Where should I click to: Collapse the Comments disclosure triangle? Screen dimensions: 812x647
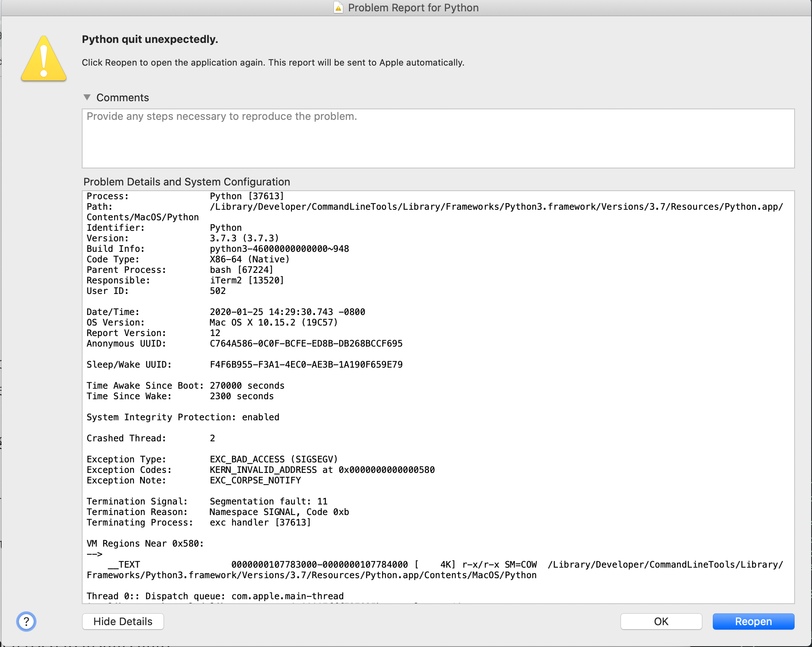click(x=87, y=97)
